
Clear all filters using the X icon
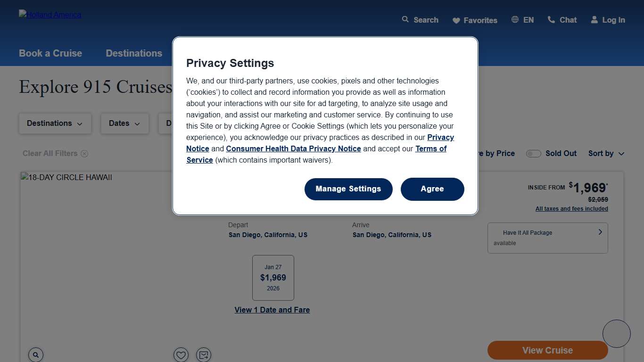pos(84,154)
